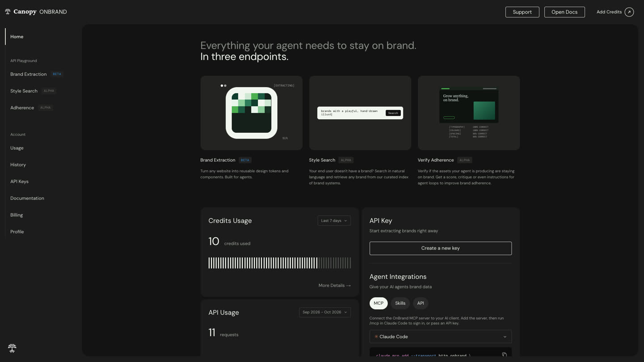Open Documentation from the sidebar
The height and width of the screenshot is (362, 644).
[x=27, y=198]
